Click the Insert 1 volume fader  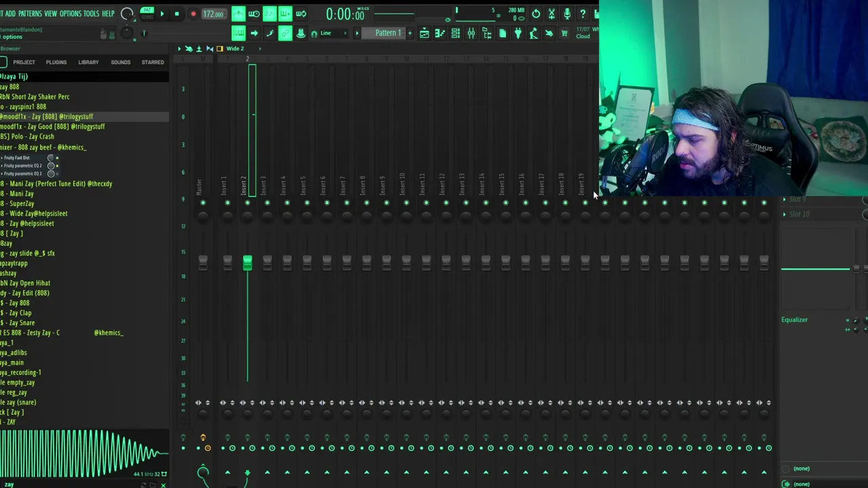point(227,263)
